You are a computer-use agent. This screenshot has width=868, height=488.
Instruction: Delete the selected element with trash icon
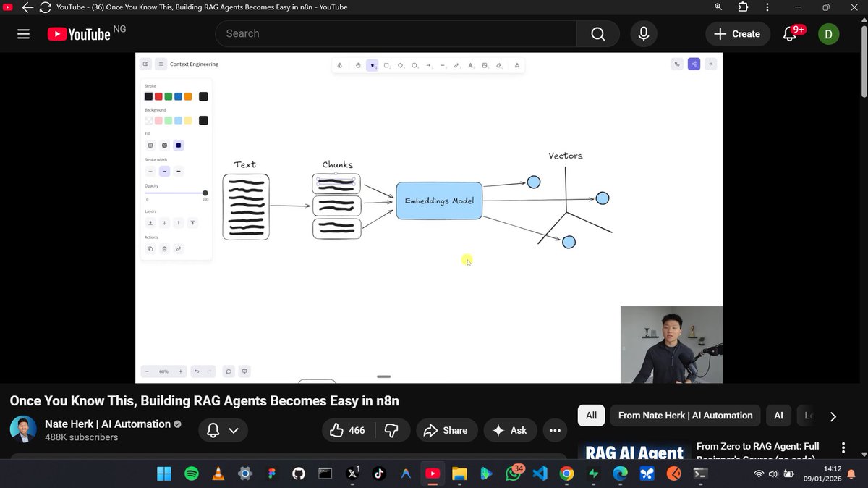coord(164,248)
